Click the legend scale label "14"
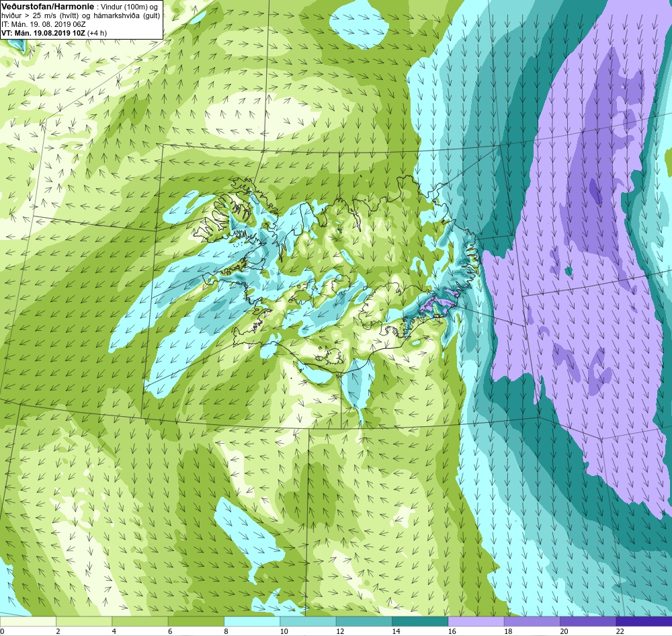672x636 pixels. [396, 631]
